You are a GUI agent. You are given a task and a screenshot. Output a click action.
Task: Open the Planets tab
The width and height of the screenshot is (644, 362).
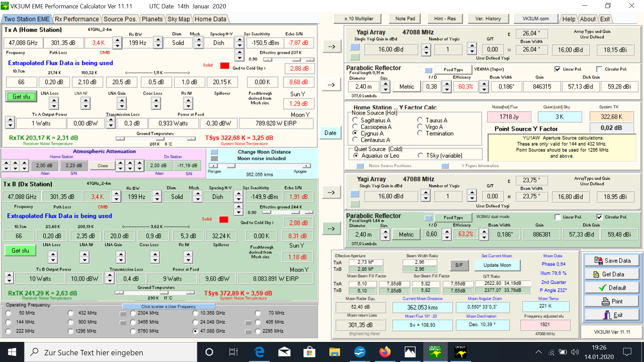152,19
